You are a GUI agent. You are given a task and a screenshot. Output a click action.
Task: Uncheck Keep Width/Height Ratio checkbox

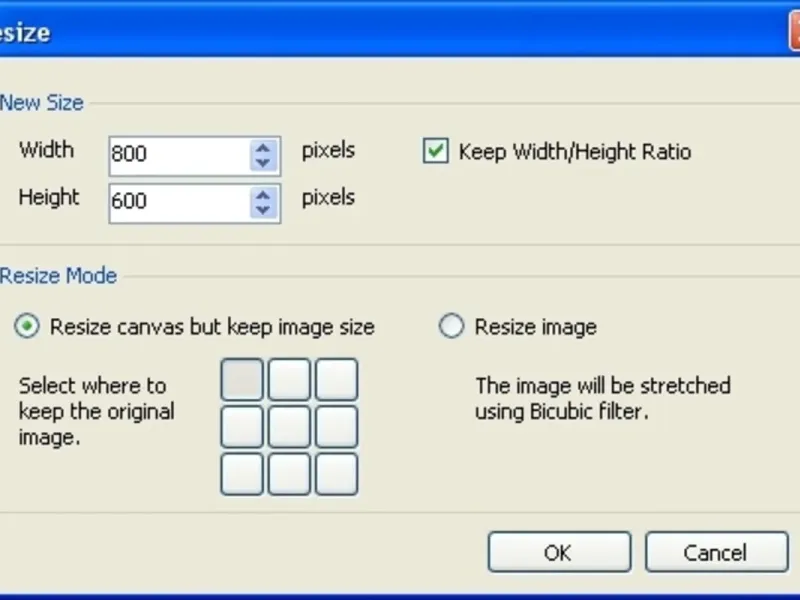435,152
